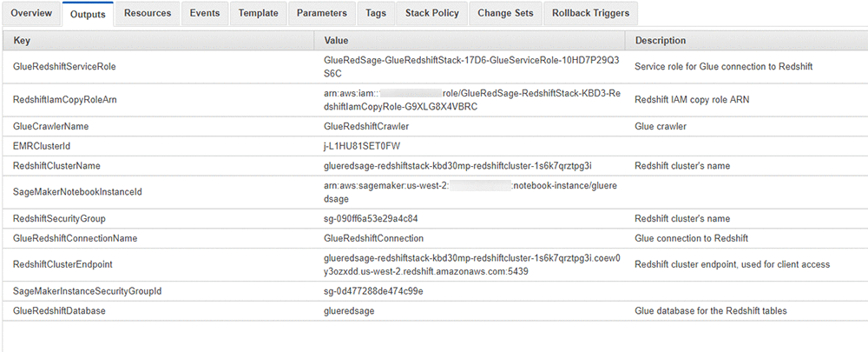Select the RedshiftClusterName key
The height and width of the screenshot is (352, 868).
click(x=56, y=166)
